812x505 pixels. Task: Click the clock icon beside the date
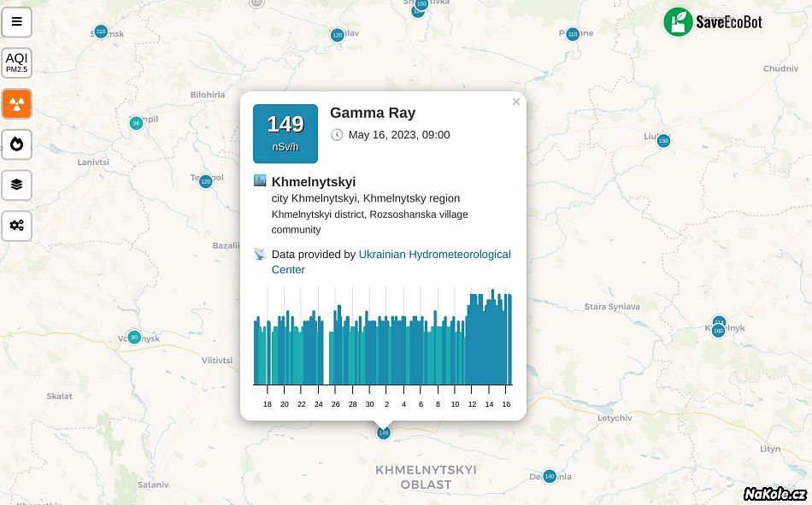337,135
